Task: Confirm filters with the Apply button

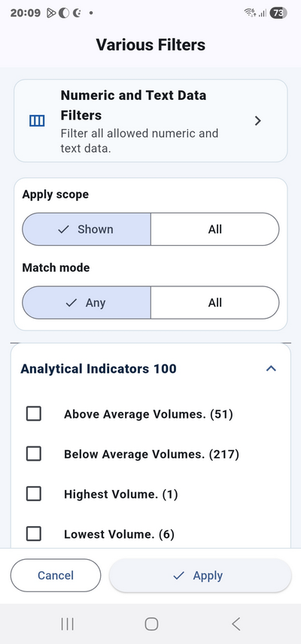Action: point(200,576)
